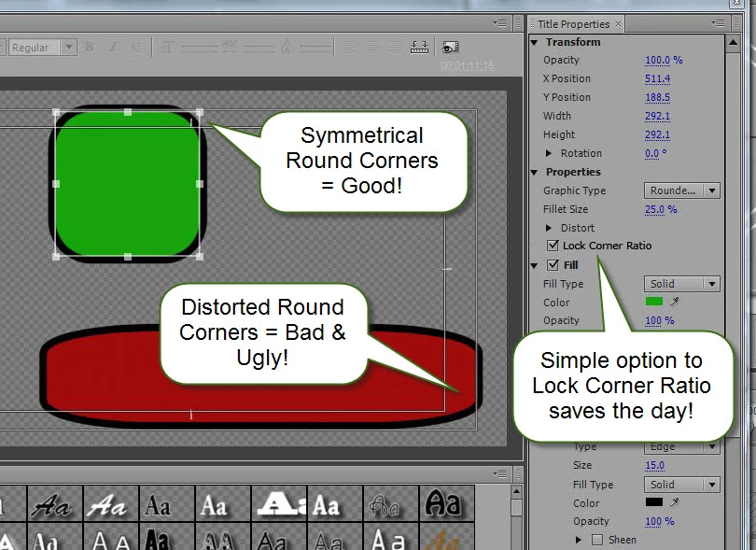Click the kerning icon in title toolbar

[229, 47]
